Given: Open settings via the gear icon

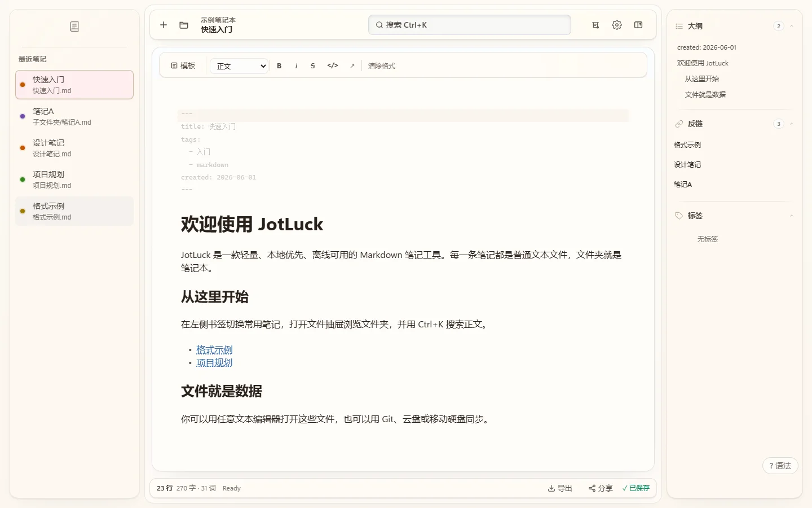Looking at the screenshot, I should pos(617,25).
